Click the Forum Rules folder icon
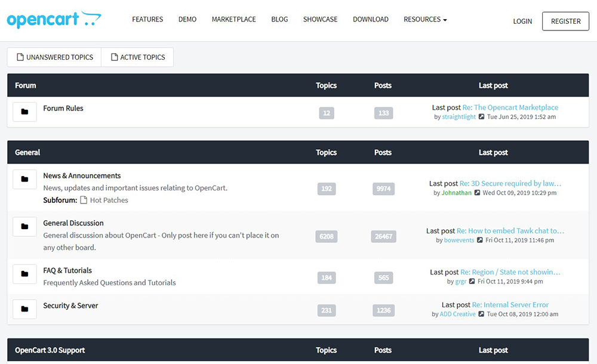 tap(24, 112)
